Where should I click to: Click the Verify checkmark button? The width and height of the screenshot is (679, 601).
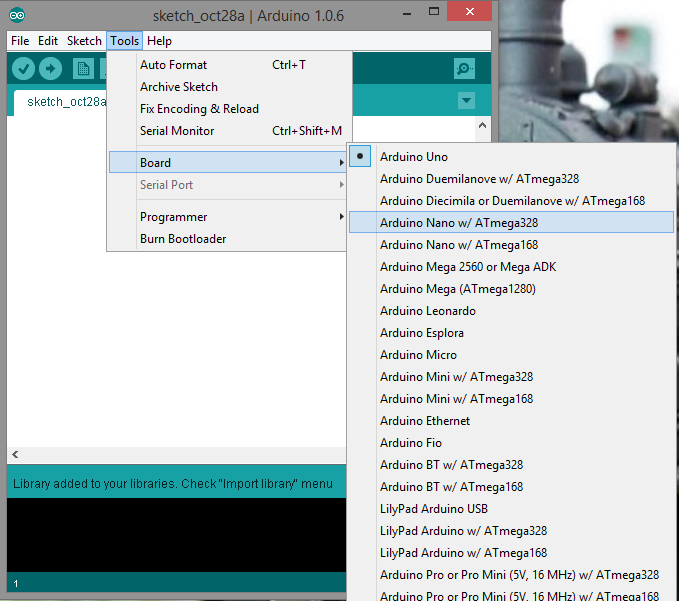[x=23, y=68]
